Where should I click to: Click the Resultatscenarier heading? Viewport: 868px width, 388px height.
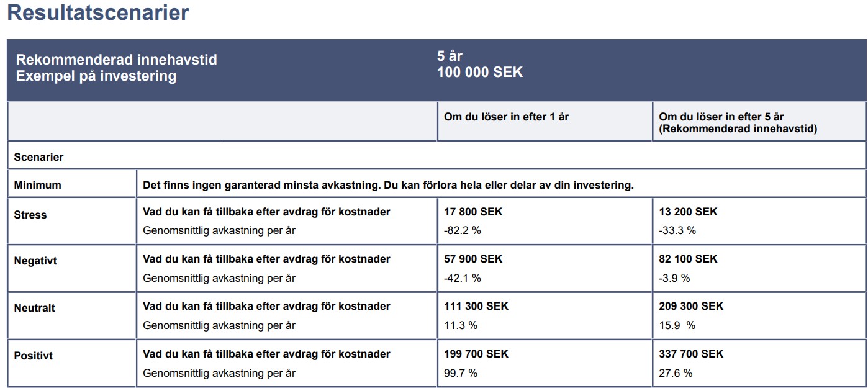[98, 13]
